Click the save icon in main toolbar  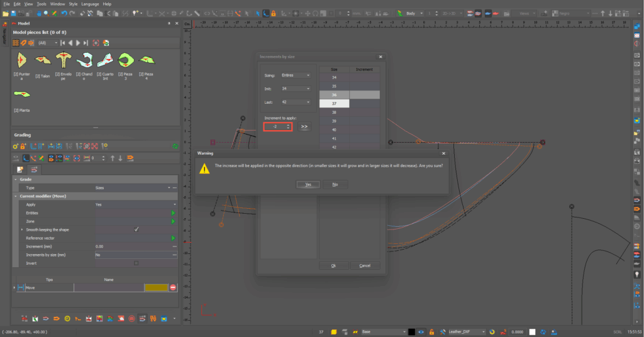(13, 13)
